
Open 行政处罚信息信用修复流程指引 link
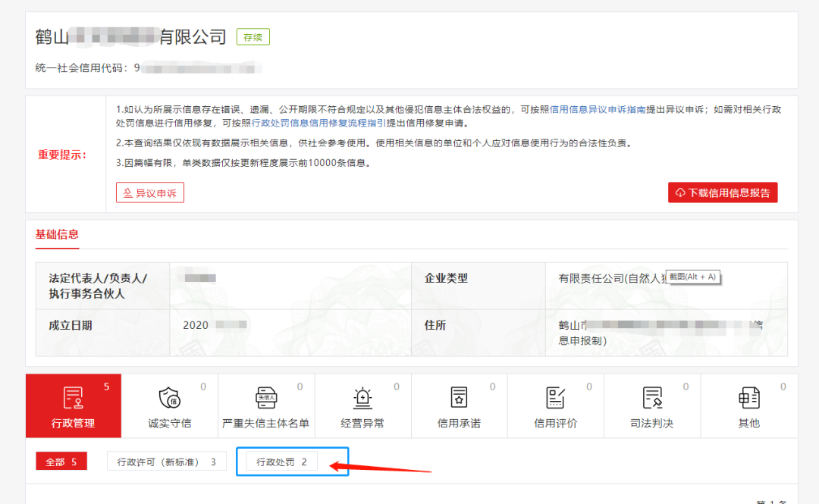[x=319, y=123]
